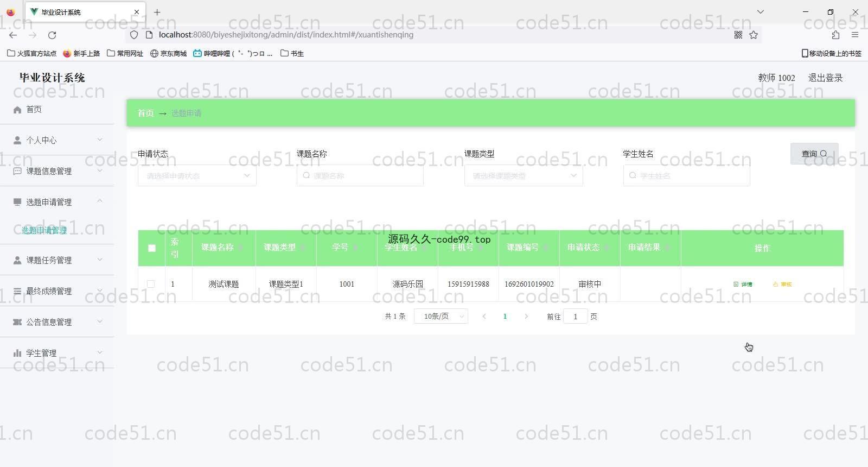
Task: Click 审核 for 测试课题 row
Action: (x=782, y=284)
